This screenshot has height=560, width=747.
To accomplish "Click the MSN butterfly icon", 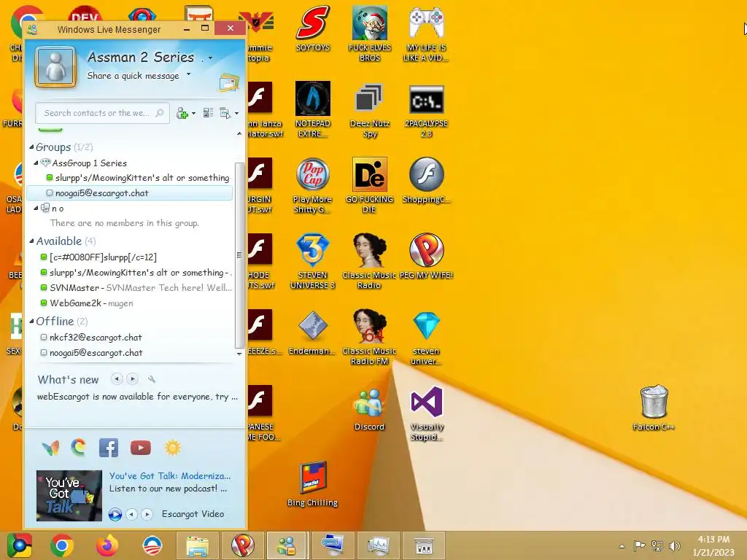I will (x=50, y=448).
